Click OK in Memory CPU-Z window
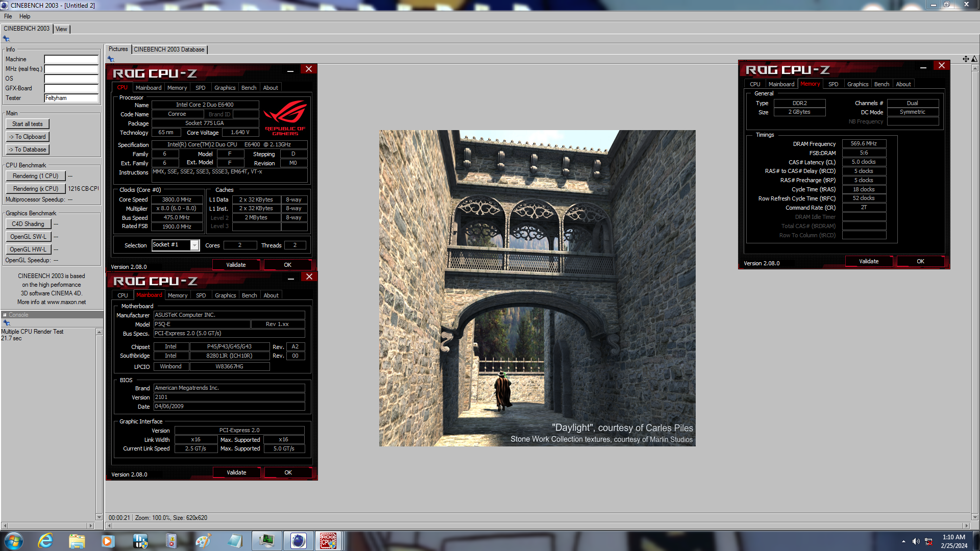 click(x=920, y=261)
